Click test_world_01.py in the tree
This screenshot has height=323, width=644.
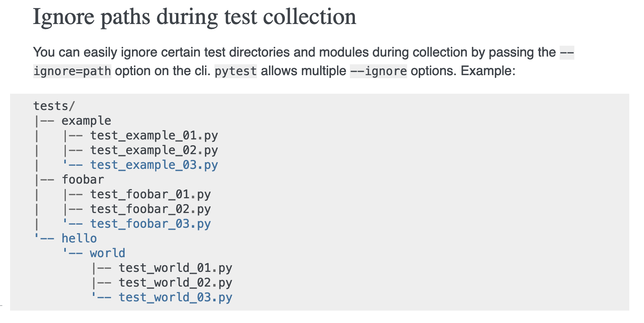[175, 268]
